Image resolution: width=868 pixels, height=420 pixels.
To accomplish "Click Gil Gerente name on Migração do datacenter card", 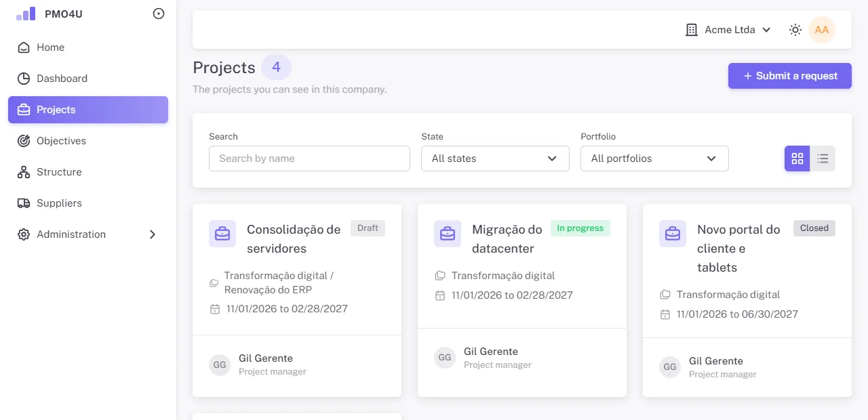I will [491, 352].
